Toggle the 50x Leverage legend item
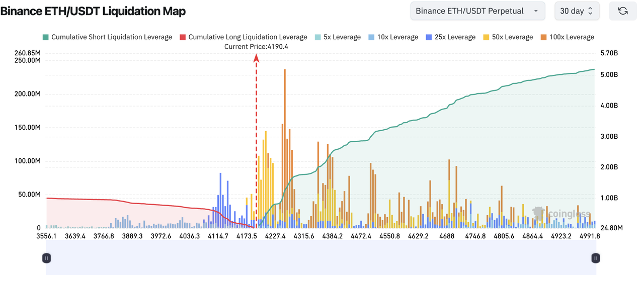 click(508, 37)
